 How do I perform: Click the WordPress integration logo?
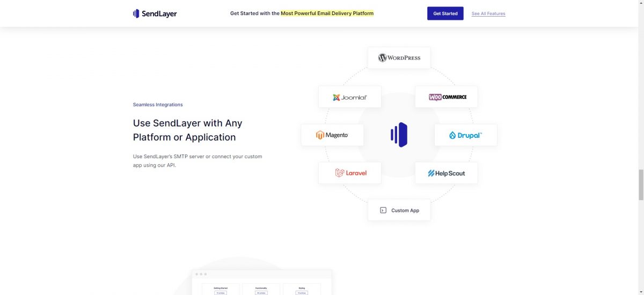point(399,58)
